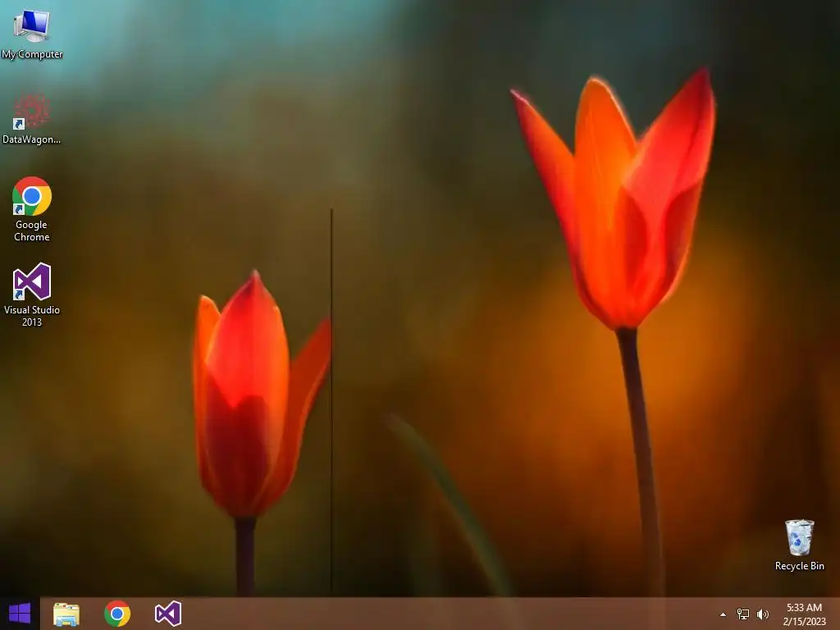The image size is (840, 630).
Task: Open the volume speaker tray icon
Action: [x=762, y=614]
